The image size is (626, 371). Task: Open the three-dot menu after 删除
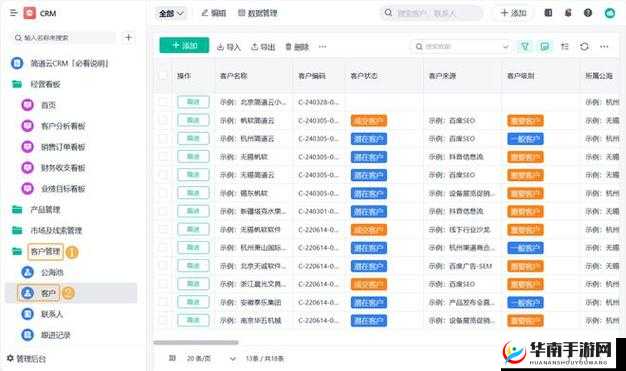click(323, 47)
